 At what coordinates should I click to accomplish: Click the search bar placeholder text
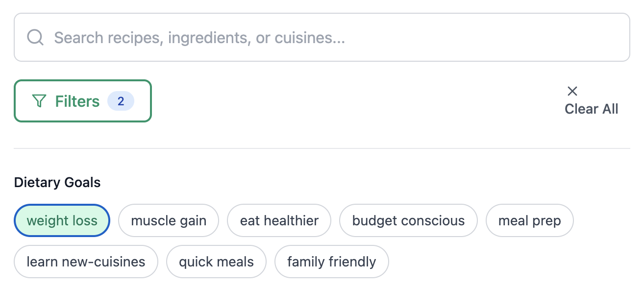coord(199,38)
